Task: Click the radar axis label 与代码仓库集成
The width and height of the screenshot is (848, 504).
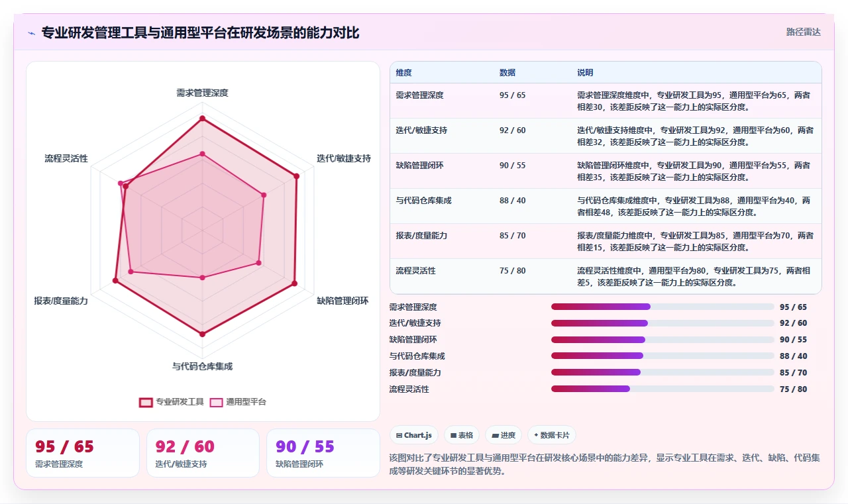Action: 202,367
